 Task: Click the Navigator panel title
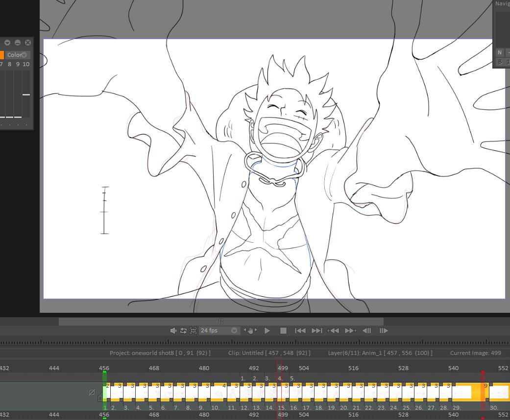tap(503, 3)
